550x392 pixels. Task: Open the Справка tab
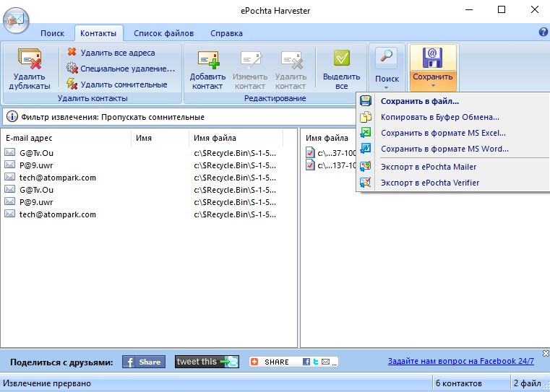(226, 33)
